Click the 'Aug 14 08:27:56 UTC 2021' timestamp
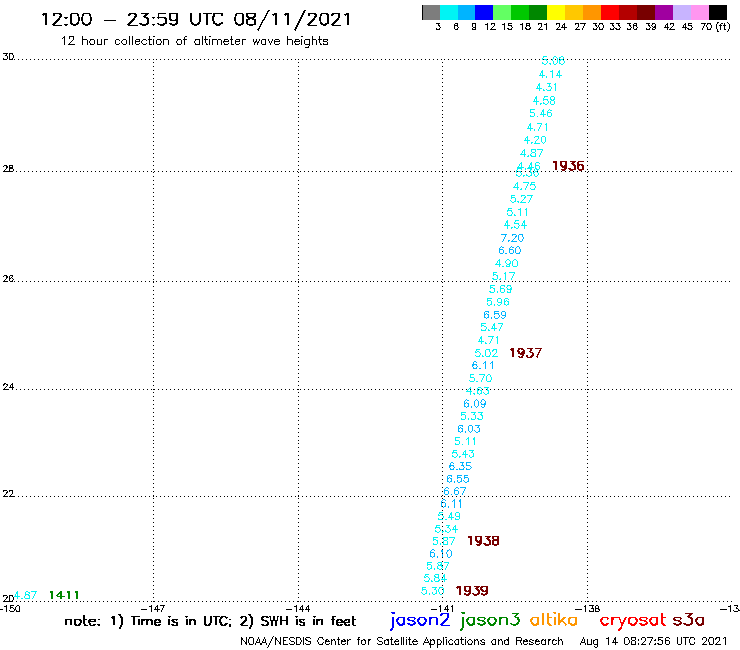The image size is (740, 650). click(x=653, y=641)
